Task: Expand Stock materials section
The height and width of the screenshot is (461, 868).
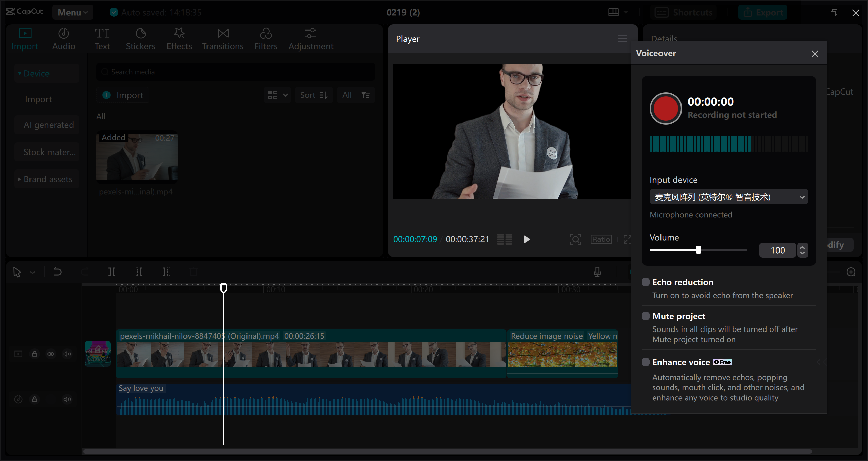Action: tap(50, 152)
